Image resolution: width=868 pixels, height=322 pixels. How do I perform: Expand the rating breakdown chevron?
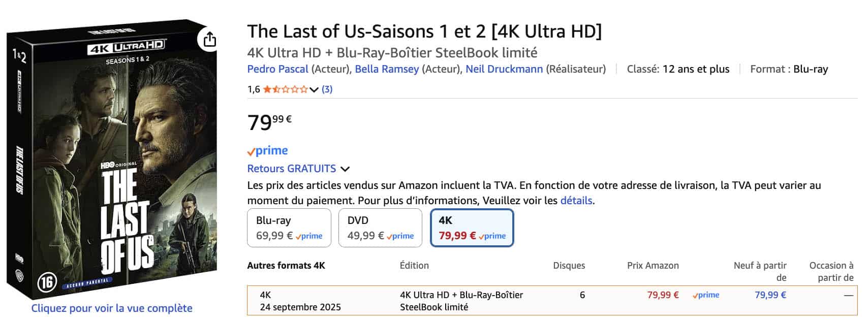314,90
